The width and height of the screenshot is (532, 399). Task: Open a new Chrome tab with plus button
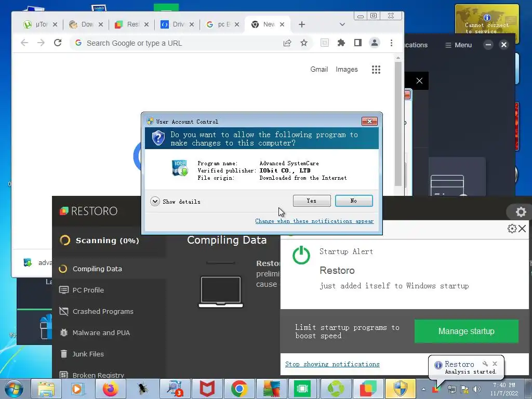coord(302,24)
